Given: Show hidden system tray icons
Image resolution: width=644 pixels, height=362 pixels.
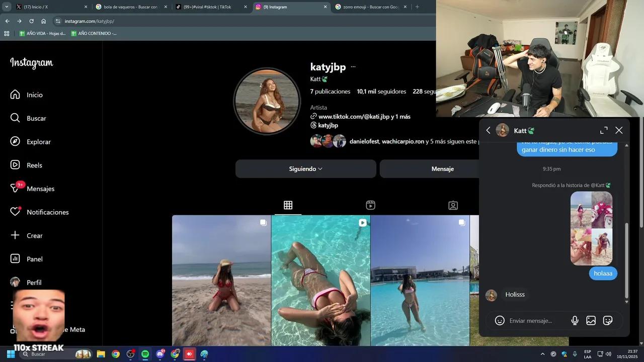Looking at the screenshot, I should pyautogui.click(x=542, y=354).
